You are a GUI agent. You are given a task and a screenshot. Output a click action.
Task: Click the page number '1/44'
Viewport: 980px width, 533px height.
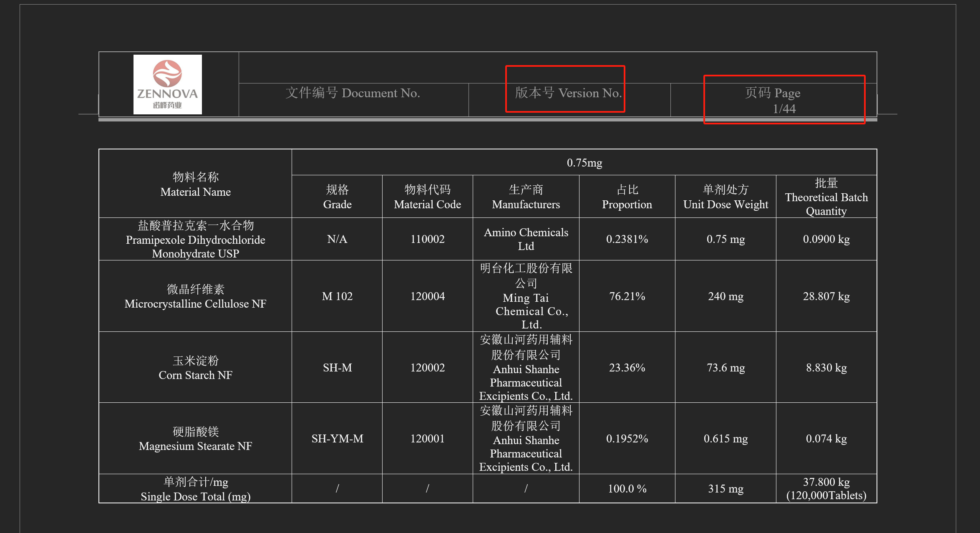(784, 109)
